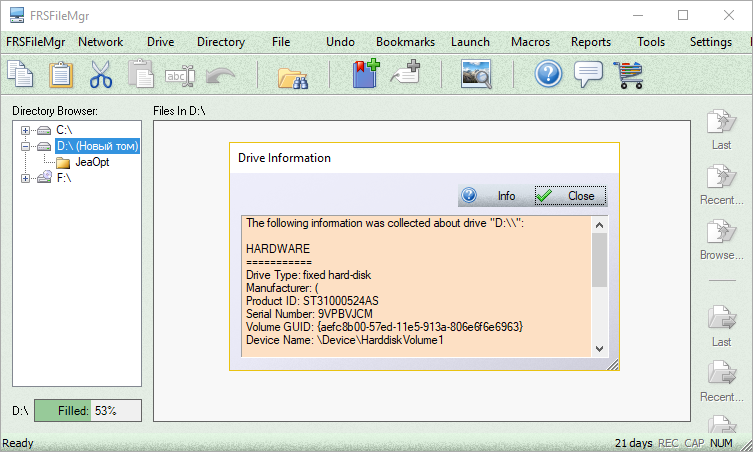Click the 21 days status bar text
753x452 pixels.
633,443
